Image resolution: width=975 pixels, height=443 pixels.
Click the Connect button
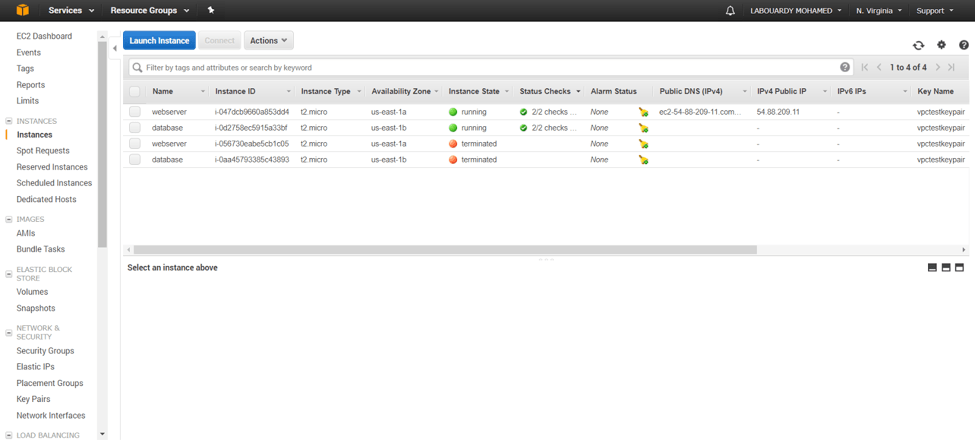pyautogui.click(x=219, y=40)
